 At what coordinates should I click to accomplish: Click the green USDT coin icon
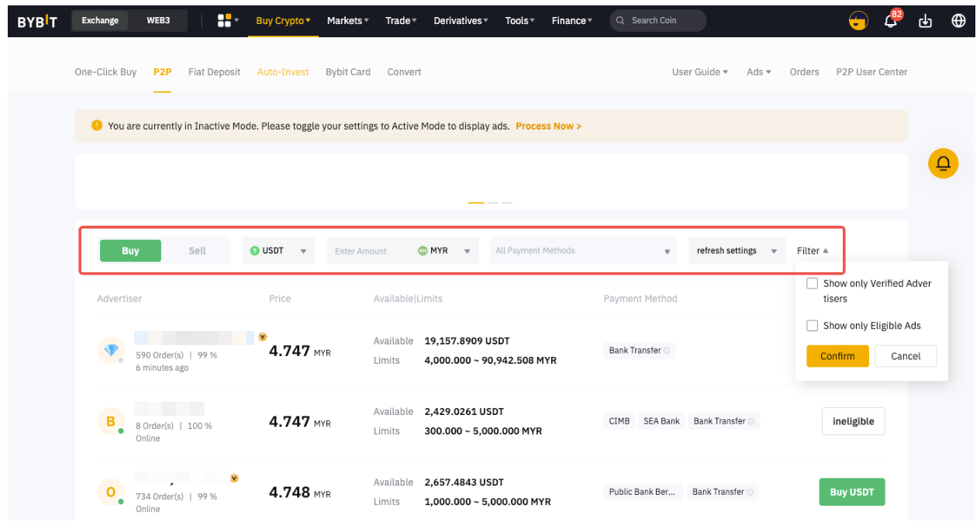[254, 251]
